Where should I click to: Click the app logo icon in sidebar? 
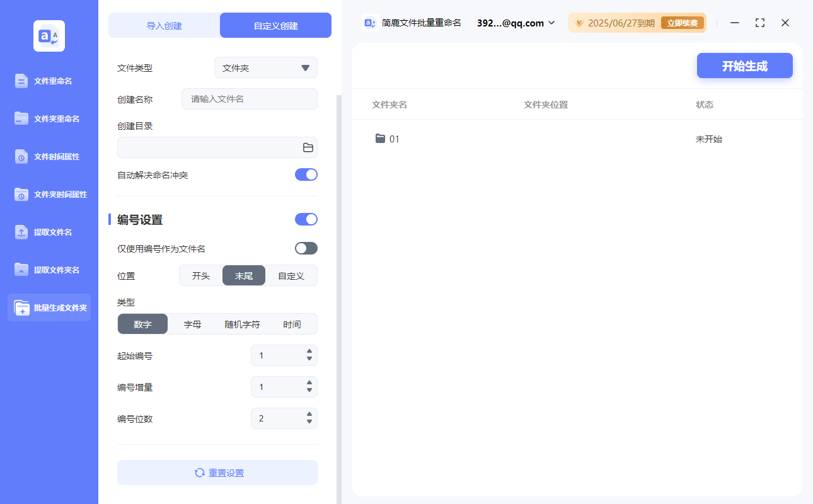pyautogui.click(x=49, y=36)
